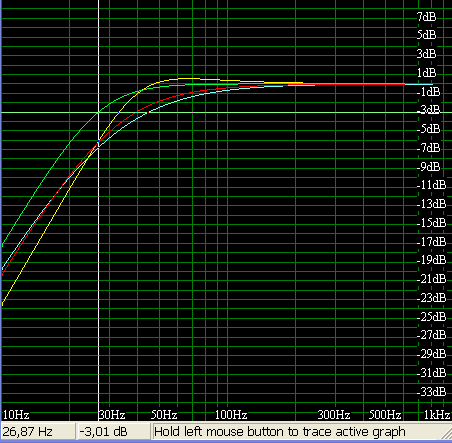Viewport: 452px width, 443px height.
Task: Click the yellow curve's start at 10Hz
Action: 2,303
